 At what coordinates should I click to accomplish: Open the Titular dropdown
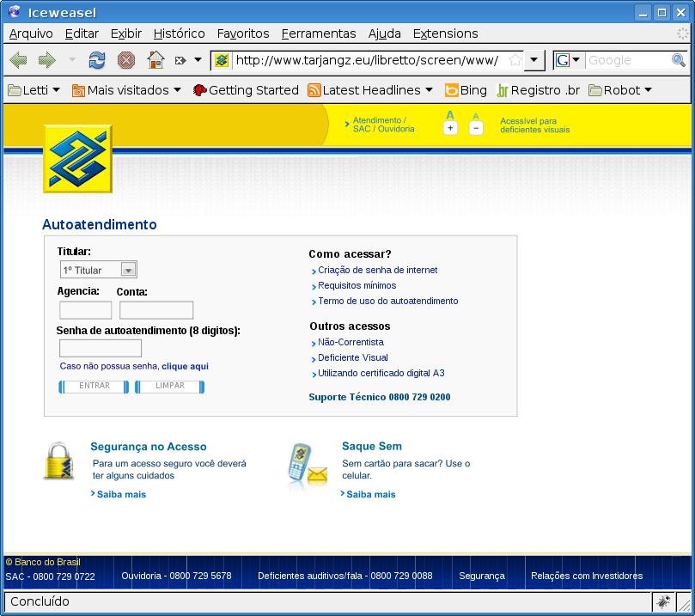(99, 270)
